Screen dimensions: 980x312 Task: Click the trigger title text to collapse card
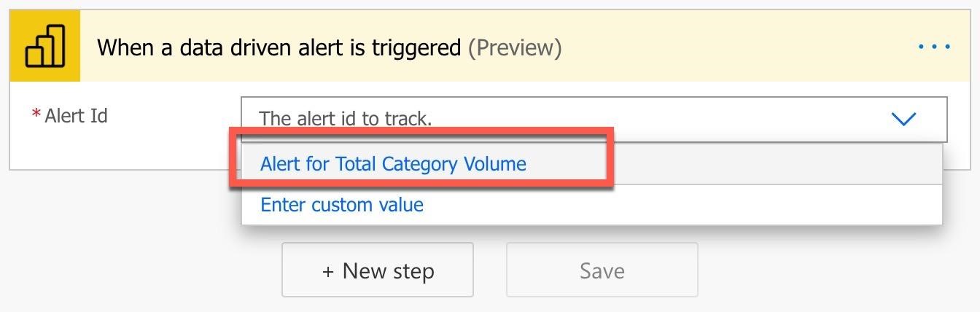coord(279,48)
